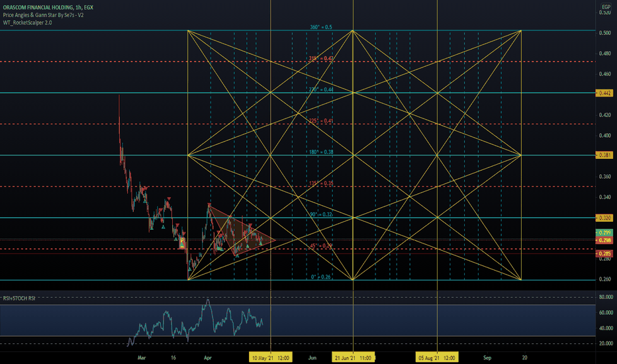Click the 16 date label on time axis
617x364 pixels.
[173, 357]
